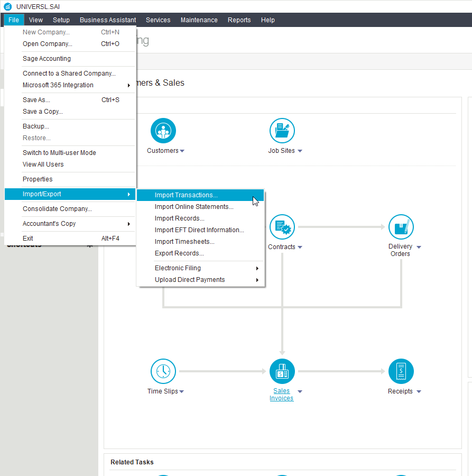Click the Sage app icon in title bar

[7, 6]
